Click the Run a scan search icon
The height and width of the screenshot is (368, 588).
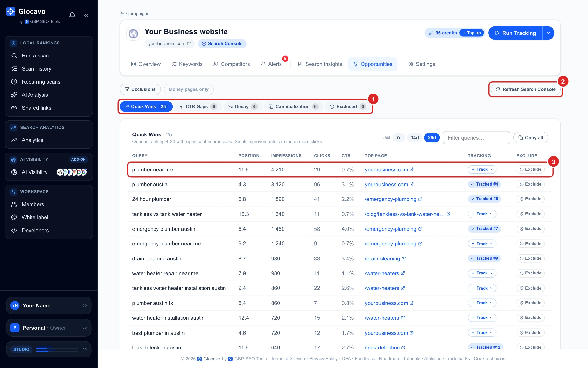(14, 56)
